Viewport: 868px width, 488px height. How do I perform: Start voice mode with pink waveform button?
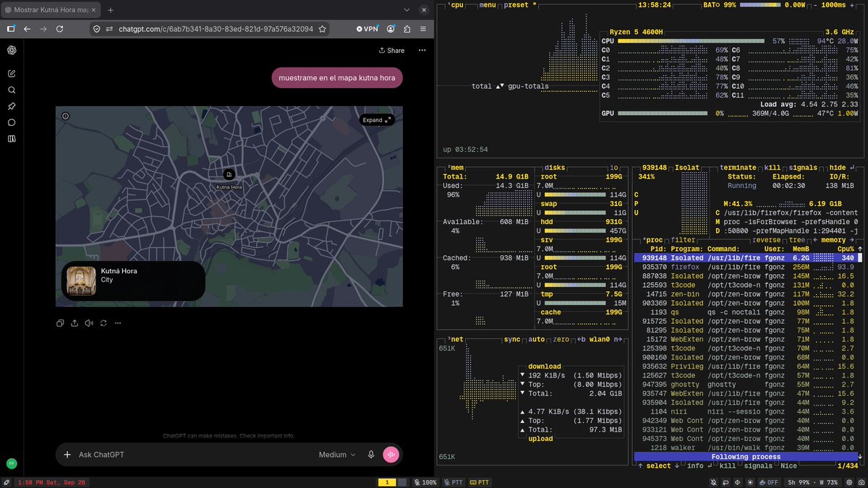[391, 455]
